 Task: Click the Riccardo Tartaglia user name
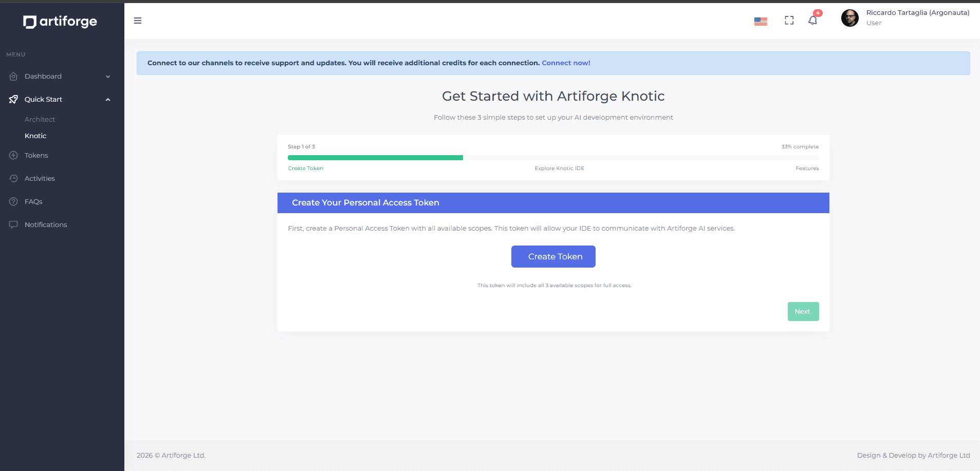[918, 13]
